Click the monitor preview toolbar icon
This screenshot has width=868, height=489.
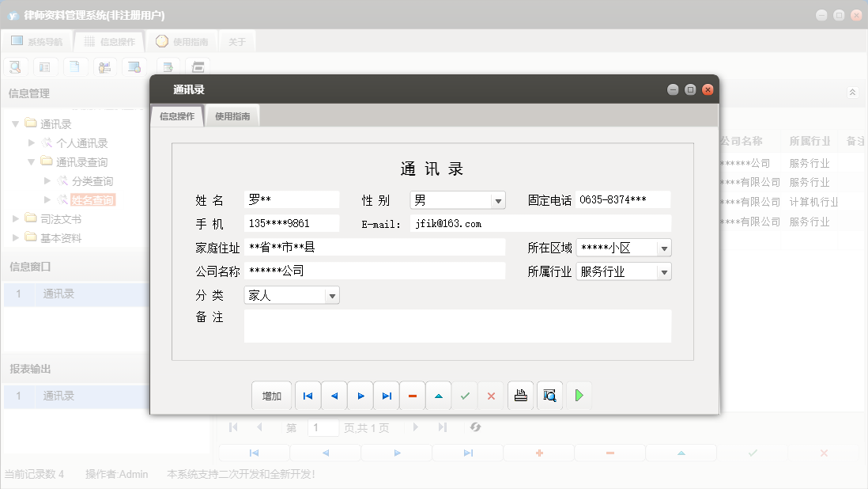coord(134,66)
